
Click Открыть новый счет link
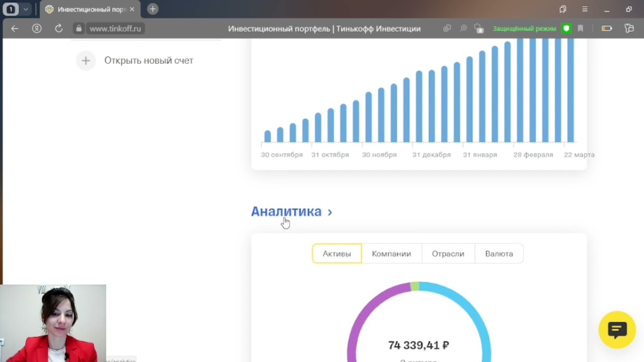[x=148, y=60]
